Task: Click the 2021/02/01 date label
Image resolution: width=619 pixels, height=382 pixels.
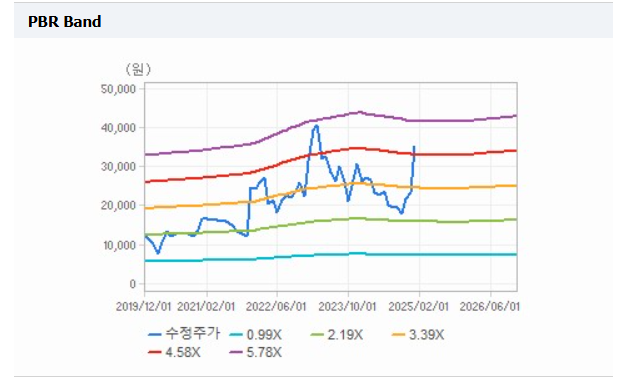Action: pyautogui.click(x=206, y=307)
